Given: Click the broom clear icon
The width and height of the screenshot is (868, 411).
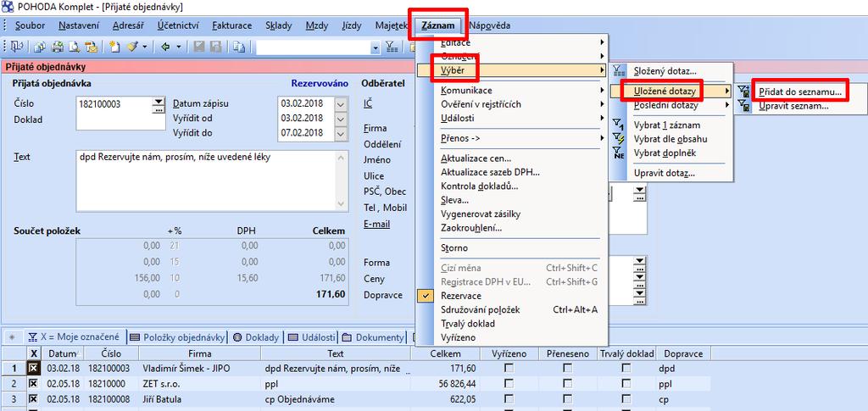Looking at the screenshot, I should 131,47.
